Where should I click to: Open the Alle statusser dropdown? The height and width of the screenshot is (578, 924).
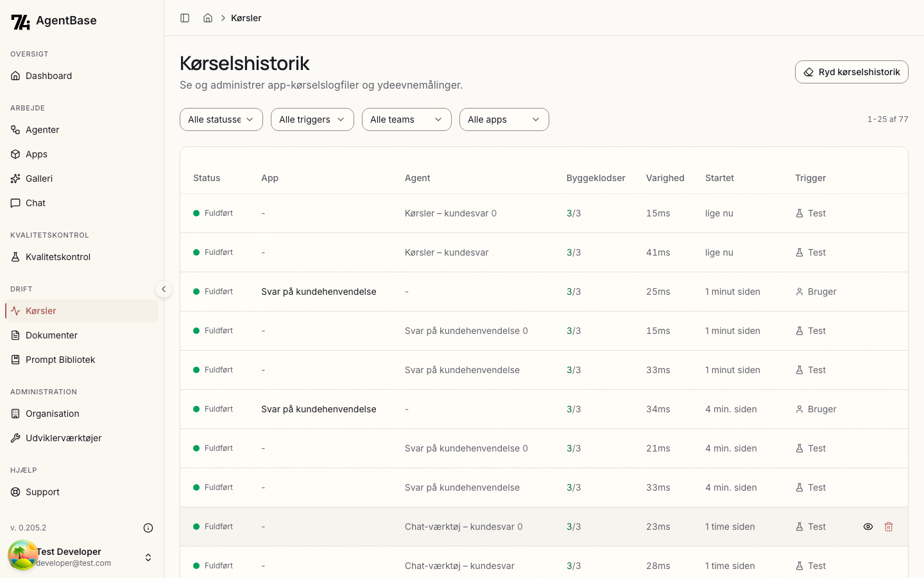pyautogui.click(x=221, y=119)
